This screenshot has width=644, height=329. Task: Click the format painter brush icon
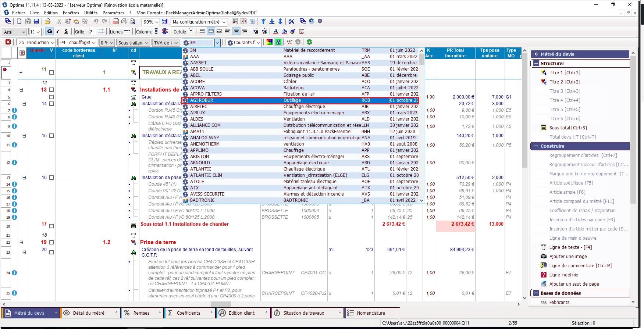293,32
